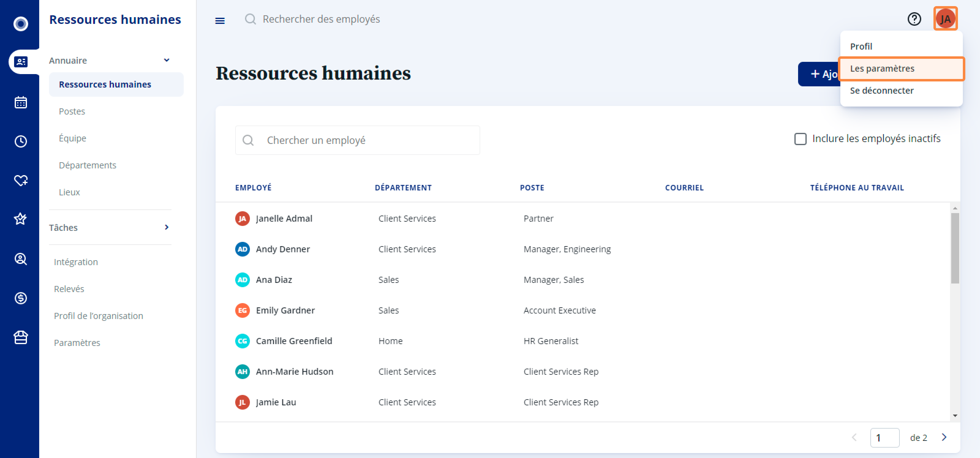Sort by EMPLOYÉ column header
The width and height of the screenshot is (980, 458).
tap(253, 188)
